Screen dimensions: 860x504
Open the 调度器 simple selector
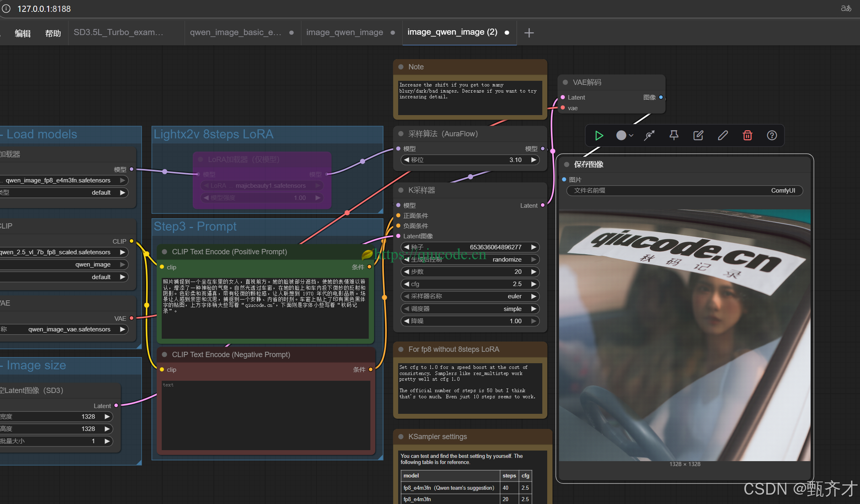pos(470,309)
